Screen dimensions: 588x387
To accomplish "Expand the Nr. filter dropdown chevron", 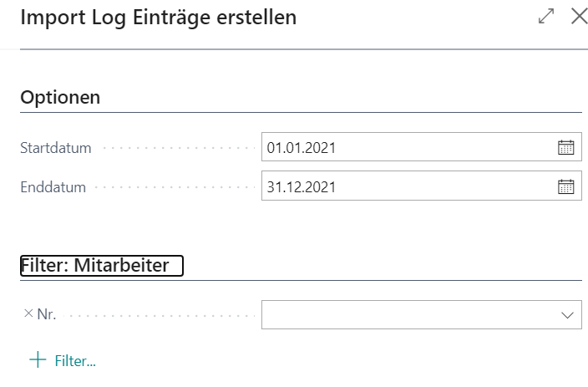I will tap(567, 315).
